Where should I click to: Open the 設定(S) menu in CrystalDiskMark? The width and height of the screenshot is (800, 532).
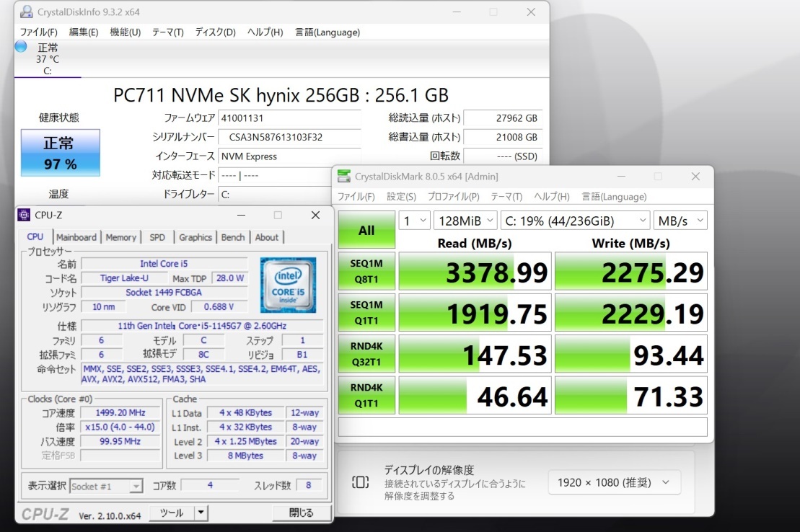(401, 196)
